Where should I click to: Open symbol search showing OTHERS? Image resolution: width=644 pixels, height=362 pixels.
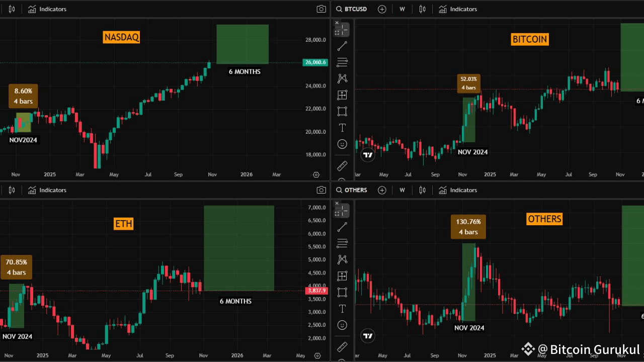pyautogui.click(x=352, y=190)
